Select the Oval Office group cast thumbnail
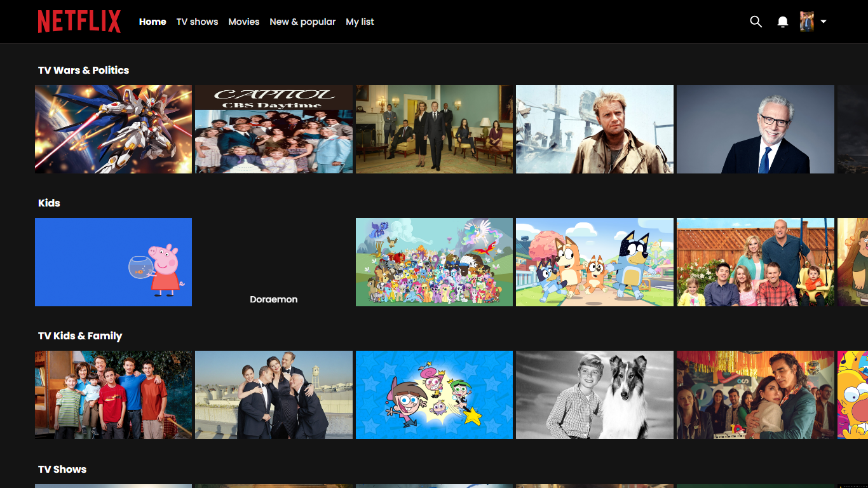 coord(434,129)
